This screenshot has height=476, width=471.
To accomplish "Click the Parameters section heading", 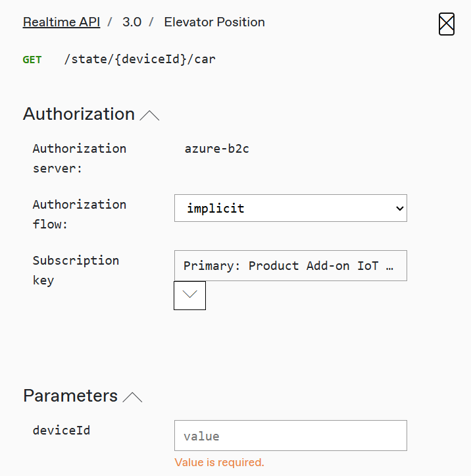I will point(70,396).
